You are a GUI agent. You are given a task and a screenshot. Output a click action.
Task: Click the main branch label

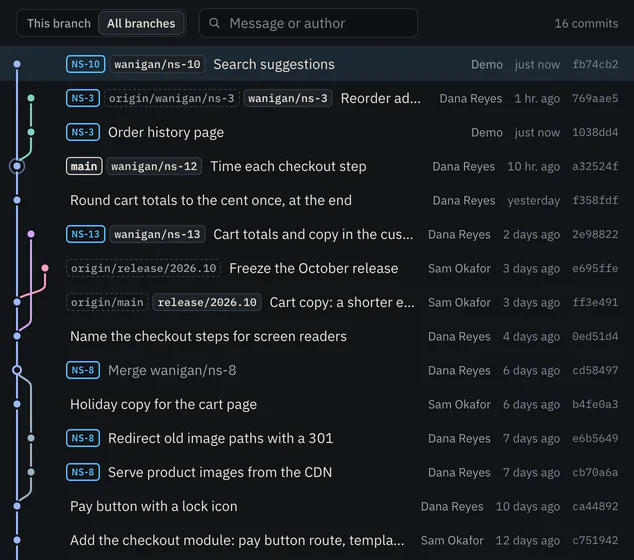[84, 166]
